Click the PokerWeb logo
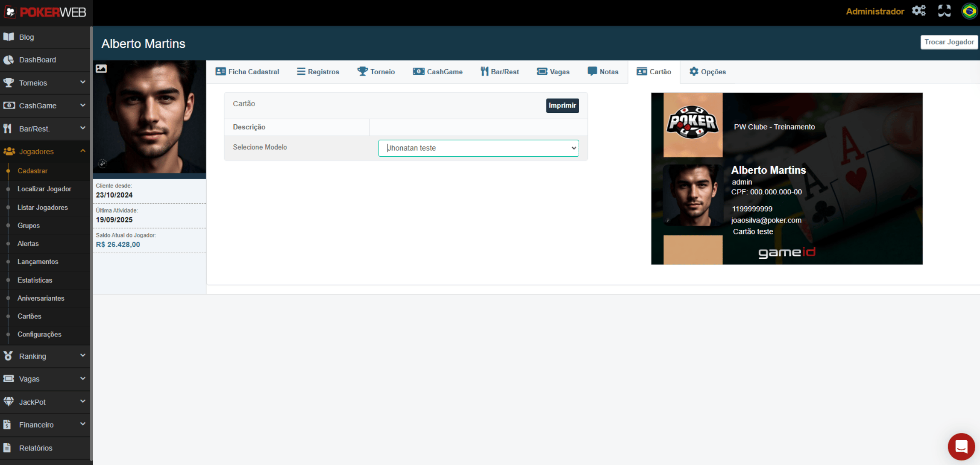 pyautogui.click(x=45, y=12)
